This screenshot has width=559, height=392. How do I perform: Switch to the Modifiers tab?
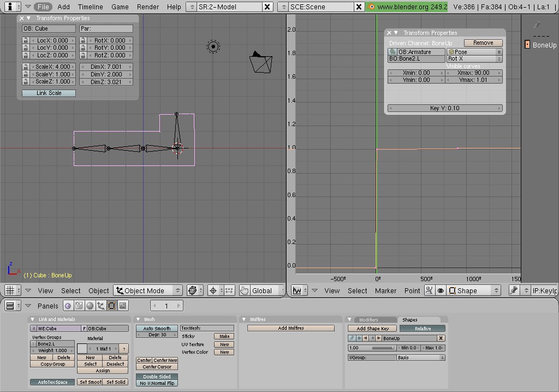[368, 319]
